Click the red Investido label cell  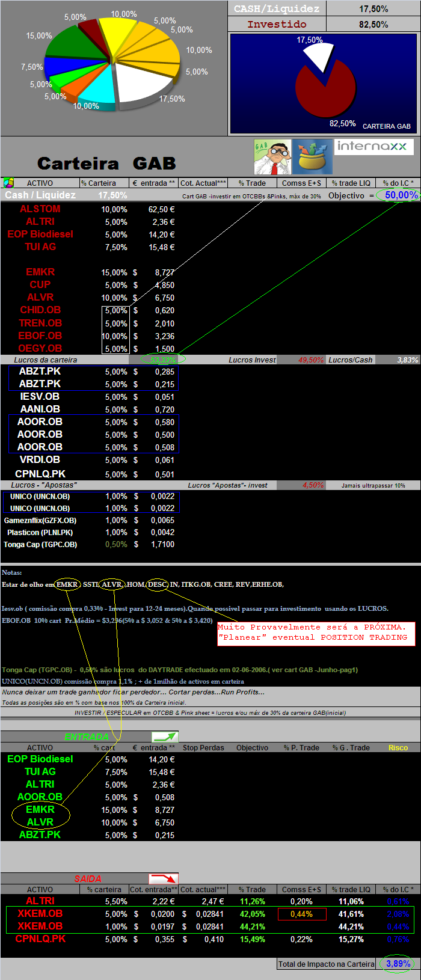tap(277, 24)
